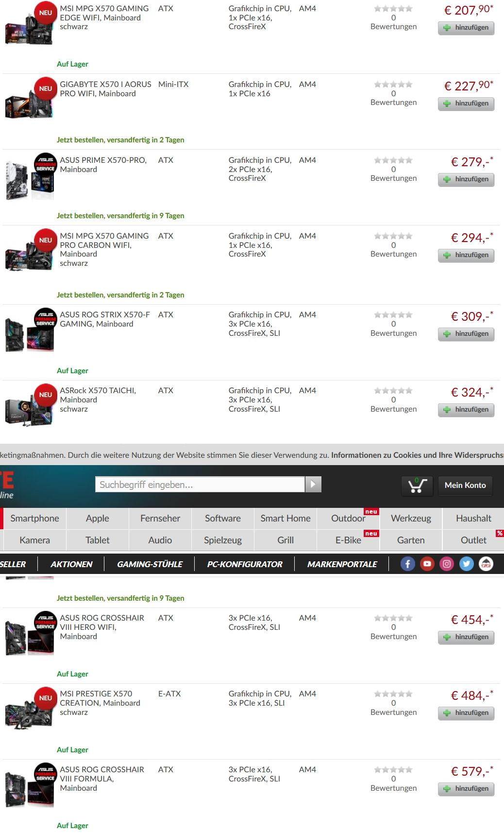Select the Outdoor category menu item

click(x=348, y=518)
